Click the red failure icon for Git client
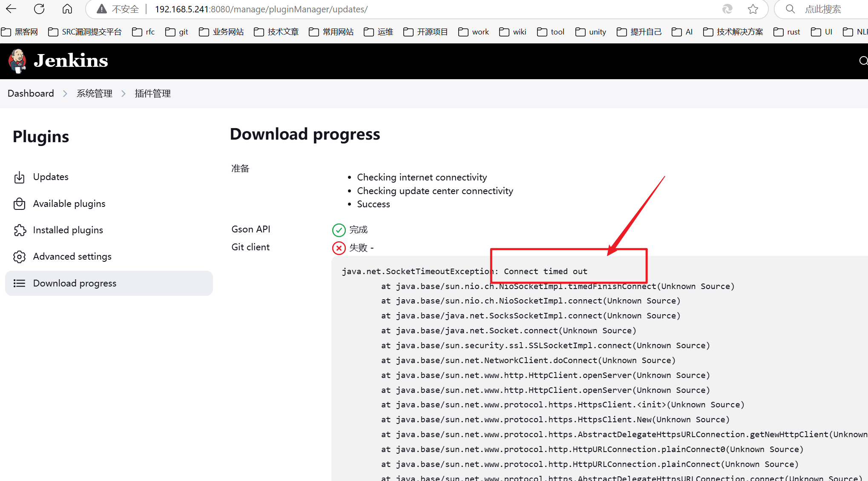The height and width of the screenshot is (481, 868). coord(339,248)
